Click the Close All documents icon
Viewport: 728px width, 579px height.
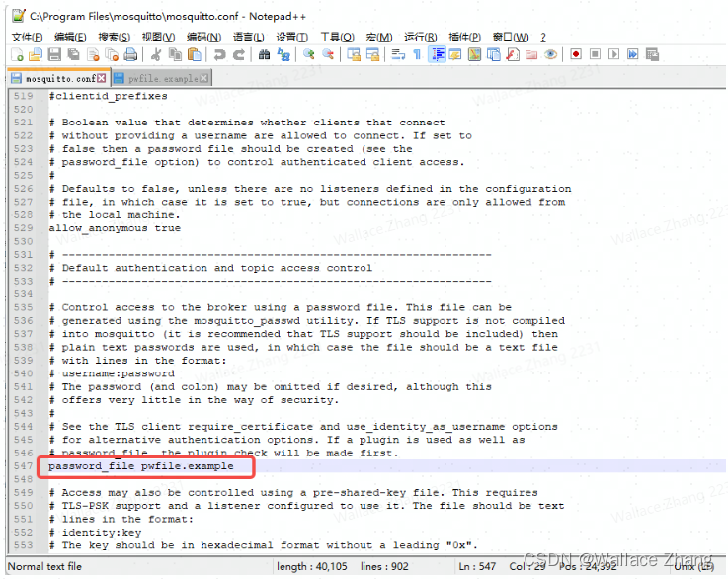pos(112,54)
